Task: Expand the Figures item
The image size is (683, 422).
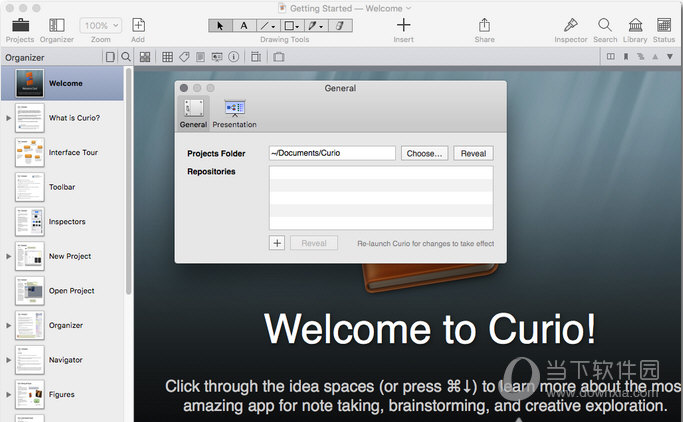Action: click(8, 395)
